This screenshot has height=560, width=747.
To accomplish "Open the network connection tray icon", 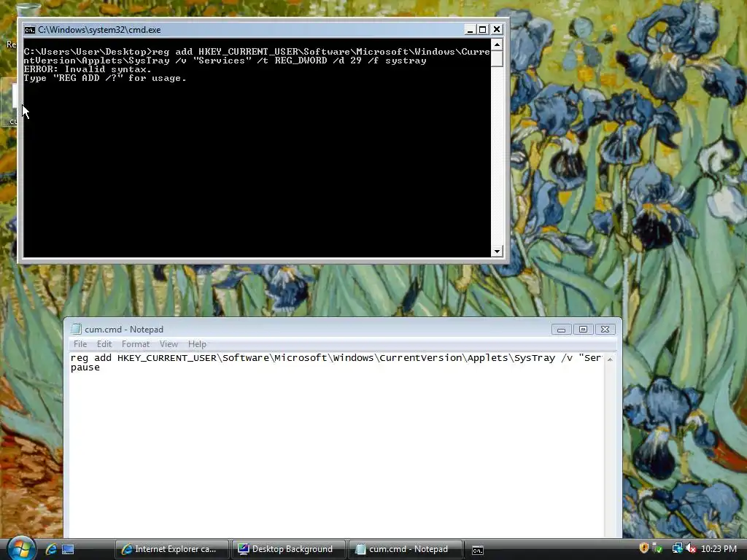I will tap(677, 548).
